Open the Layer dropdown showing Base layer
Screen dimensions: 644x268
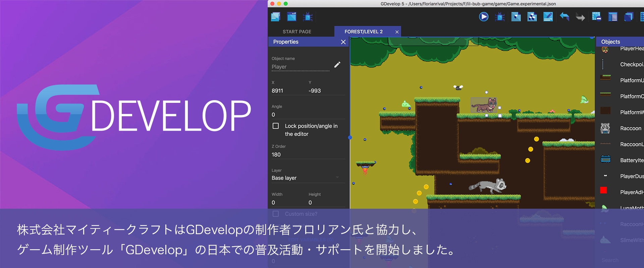[x=308, y=178]
